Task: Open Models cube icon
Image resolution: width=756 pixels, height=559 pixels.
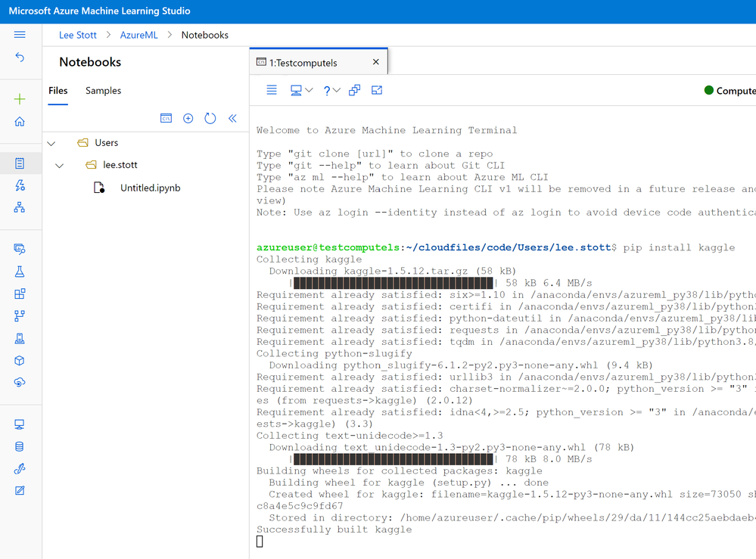Action: pyautogui.click(x=20, y=361)
